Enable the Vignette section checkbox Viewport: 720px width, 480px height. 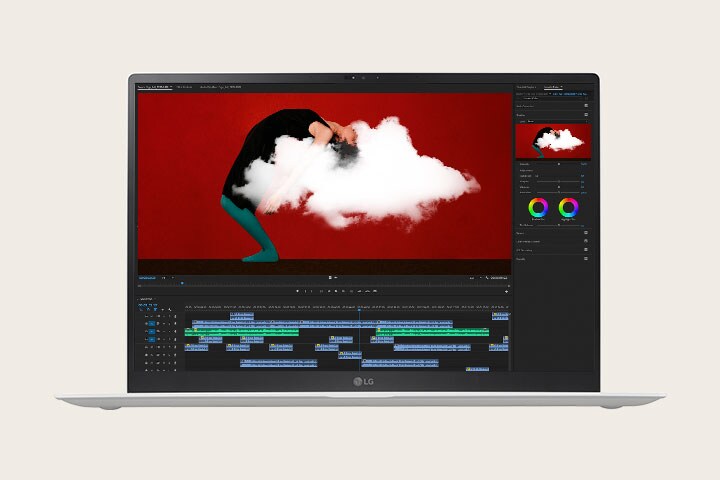pos(586,259)
